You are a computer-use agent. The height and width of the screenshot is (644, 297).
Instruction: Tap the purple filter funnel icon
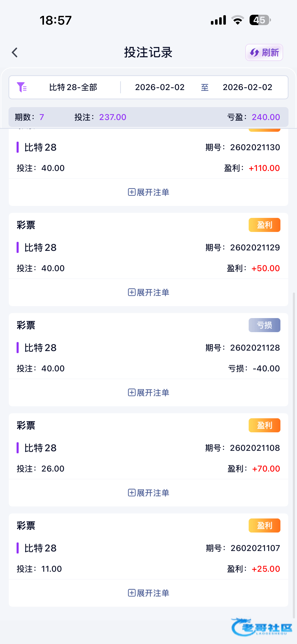pyautogui.click(x=22, y=87)
